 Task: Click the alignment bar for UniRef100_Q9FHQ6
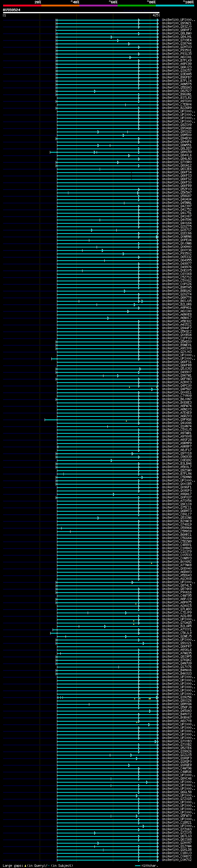pyautogui.click(x=101, y=419)
